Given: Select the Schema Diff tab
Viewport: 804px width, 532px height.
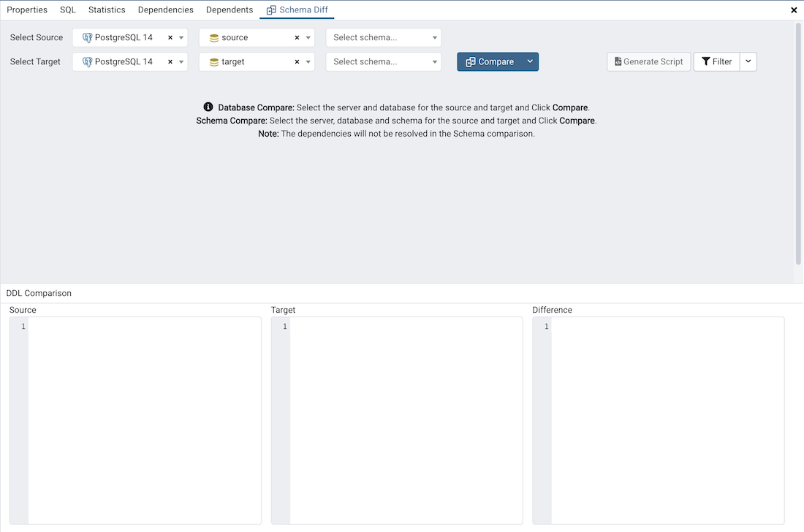Looking at the screenshot, I should [x=297, y=9].
